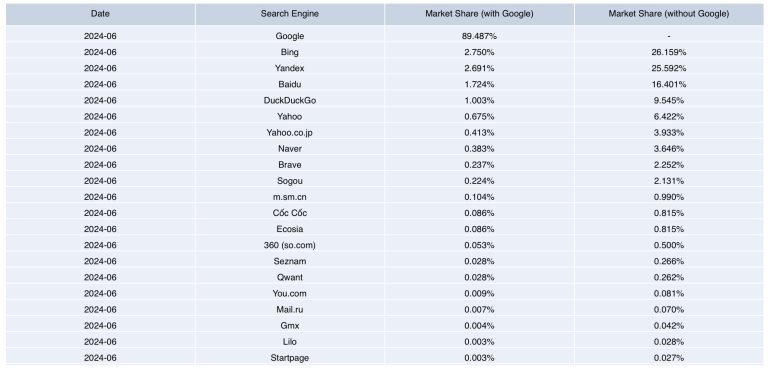Click the Brave 2.252% value
The width and height of the screenshot is (768, 370).
tap(669, 165)
